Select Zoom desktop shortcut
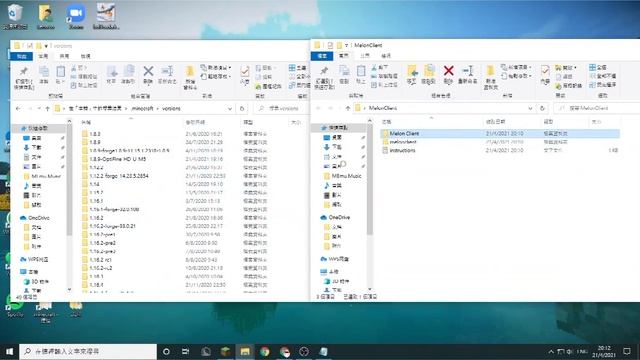640x360 pixels. (76, 17)
